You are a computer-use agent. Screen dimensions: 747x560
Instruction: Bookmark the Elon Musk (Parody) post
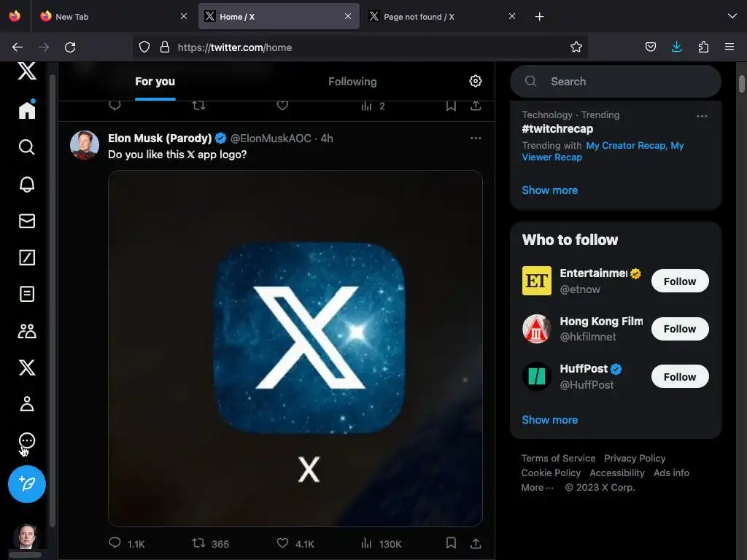pos(451,542)
